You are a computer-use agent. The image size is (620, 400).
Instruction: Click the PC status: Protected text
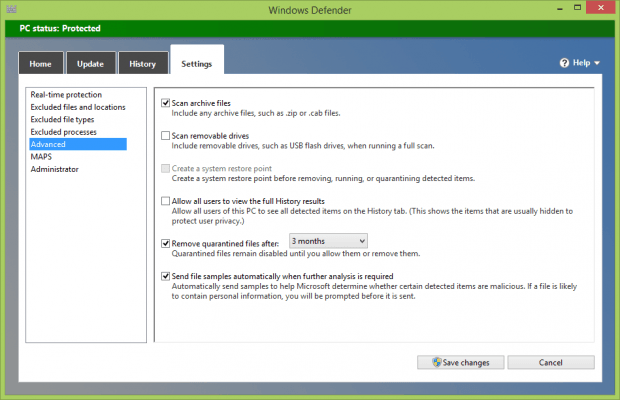(60, 28)
